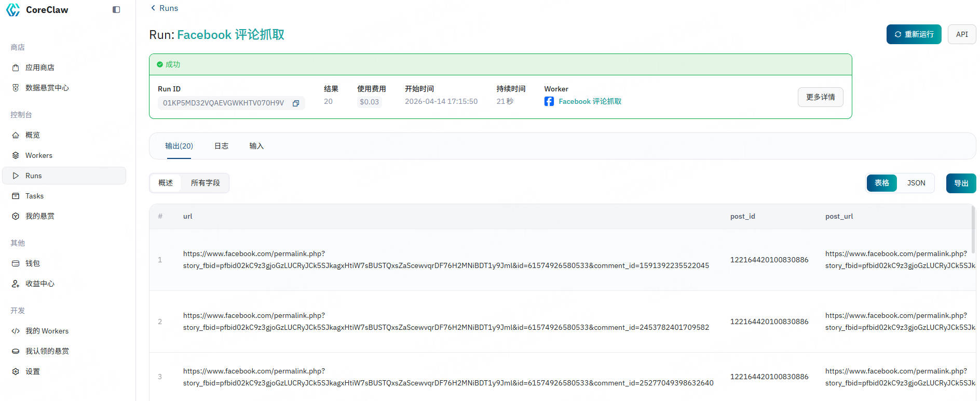Open 数据悬赏中心 in sidebar
The height and width of the screenshot is (401, 980).
(47, 88)
